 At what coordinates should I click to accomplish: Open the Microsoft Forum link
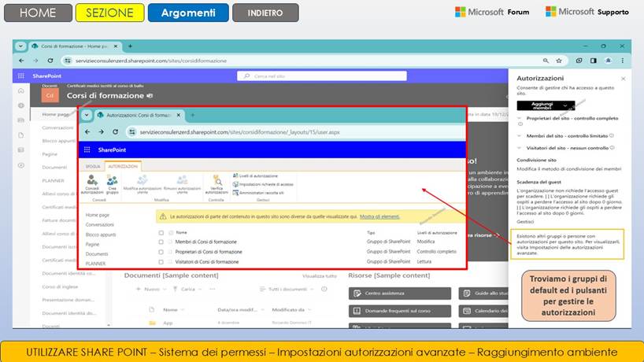492,13
